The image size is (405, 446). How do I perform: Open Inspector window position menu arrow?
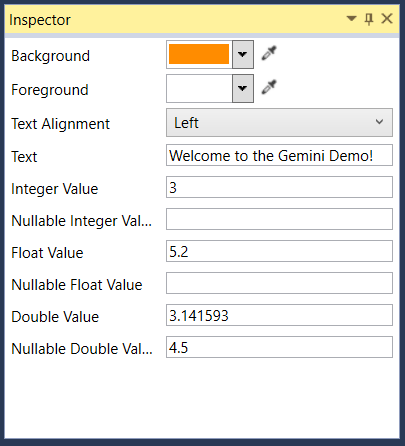(x=351, y=18)
